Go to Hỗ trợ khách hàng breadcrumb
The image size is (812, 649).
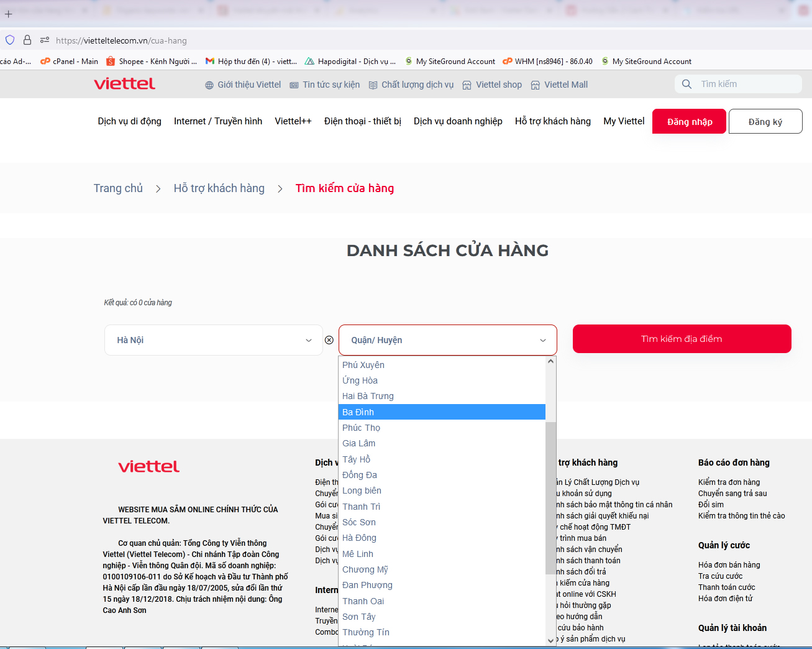pyautogui.click(x=219, y=188)
